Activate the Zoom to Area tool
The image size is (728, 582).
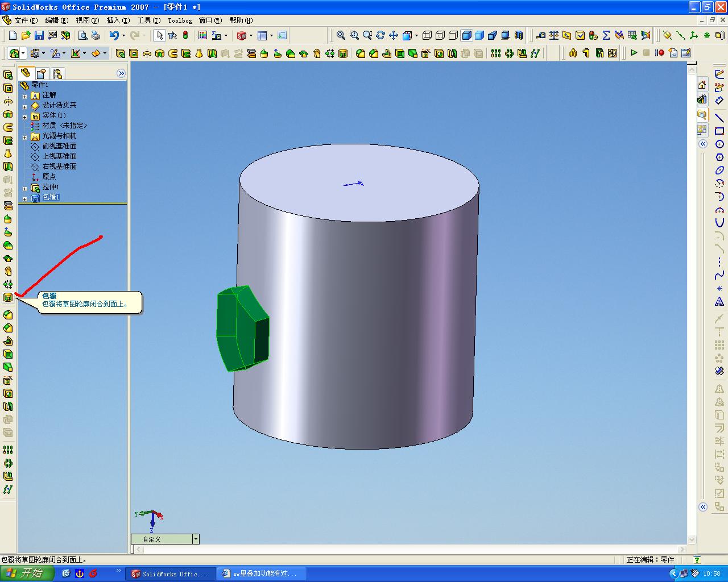coord(354,35)
